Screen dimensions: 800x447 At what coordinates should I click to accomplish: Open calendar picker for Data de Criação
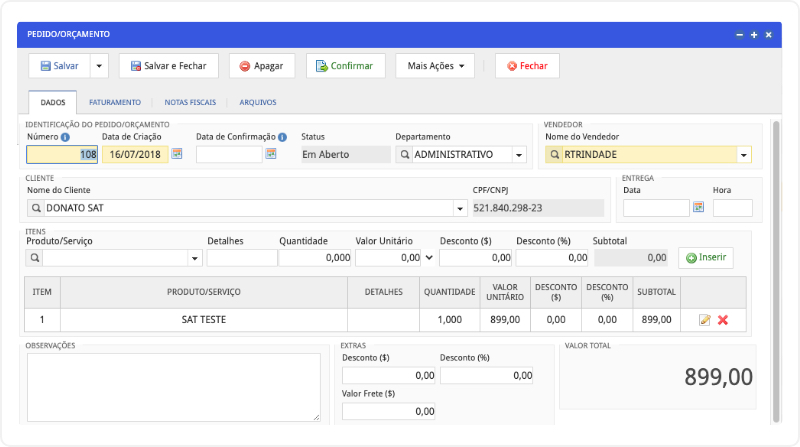pyautogui.click(x=177, y=154)
